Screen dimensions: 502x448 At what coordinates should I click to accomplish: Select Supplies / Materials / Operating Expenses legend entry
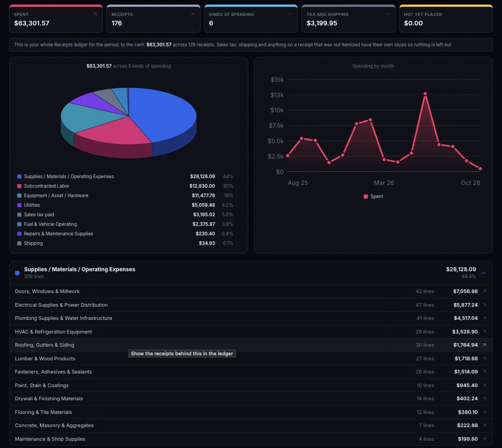(125, 177)
